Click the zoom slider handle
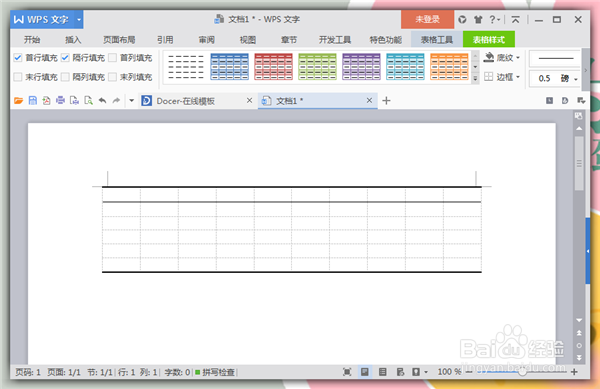 coord(522,372)
